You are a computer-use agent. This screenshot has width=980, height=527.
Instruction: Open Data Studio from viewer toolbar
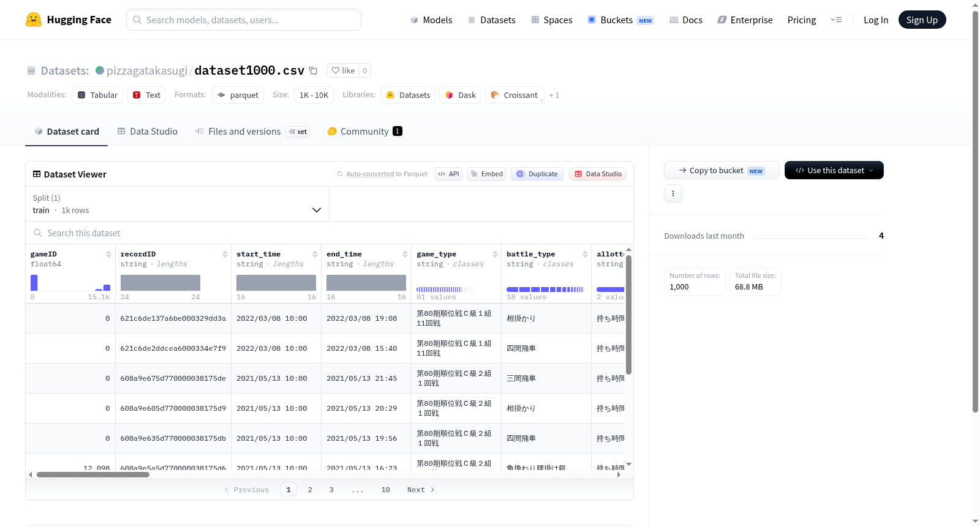(x=598, y=174)
